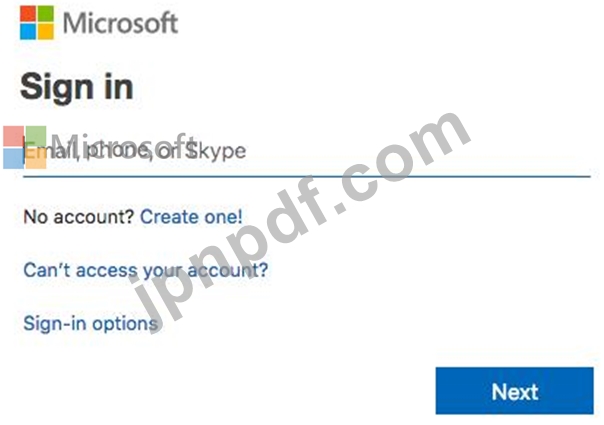Click the faded red square of watermark logo
This screenshot has height=425, width=604.
tap(13, 136)
